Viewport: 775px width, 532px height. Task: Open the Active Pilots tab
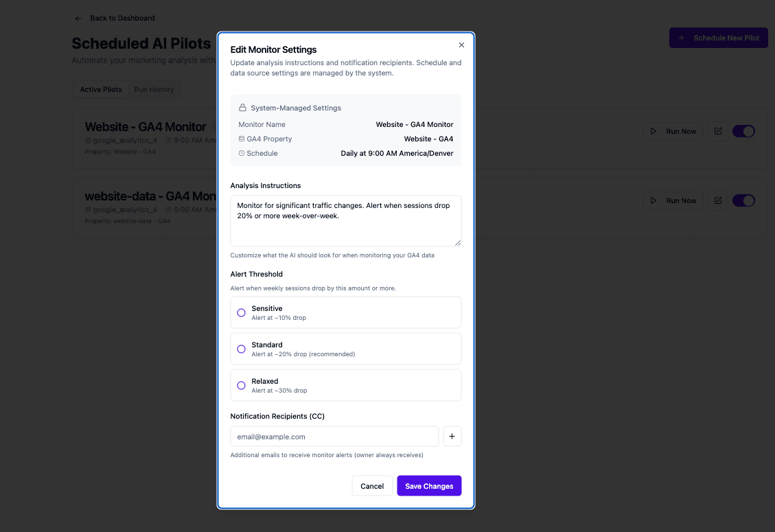click(101, 89)
